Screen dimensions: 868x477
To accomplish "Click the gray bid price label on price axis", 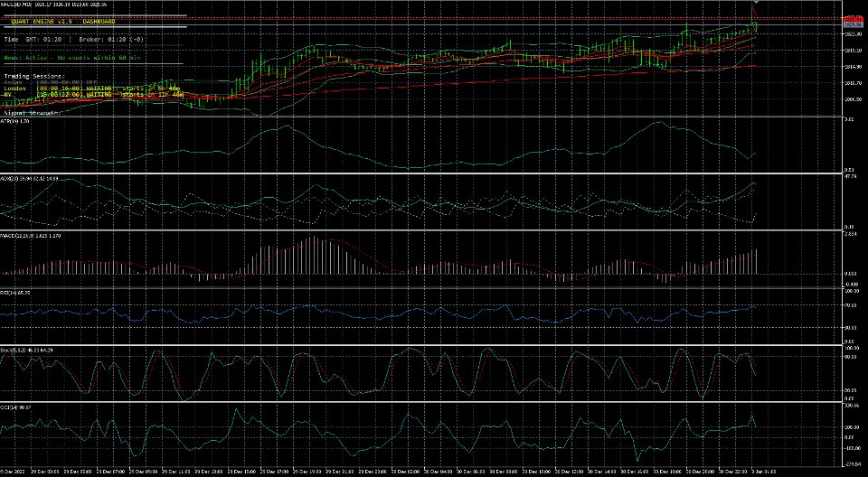I will (855, 25).
